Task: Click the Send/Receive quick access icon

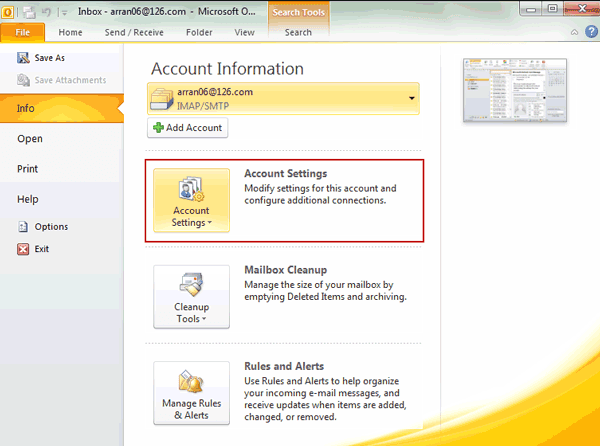Action: tap(29, 12)
